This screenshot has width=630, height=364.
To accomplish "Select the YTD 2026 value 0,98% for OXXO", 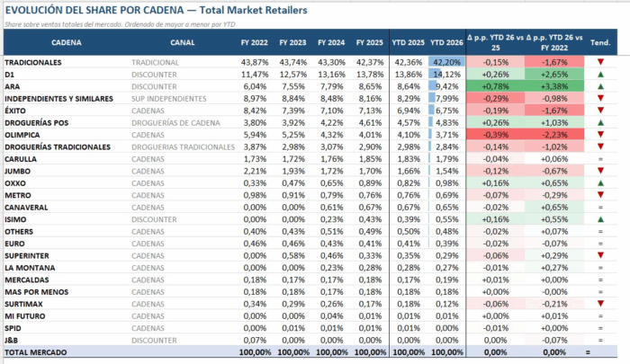I will click(447, 183).
